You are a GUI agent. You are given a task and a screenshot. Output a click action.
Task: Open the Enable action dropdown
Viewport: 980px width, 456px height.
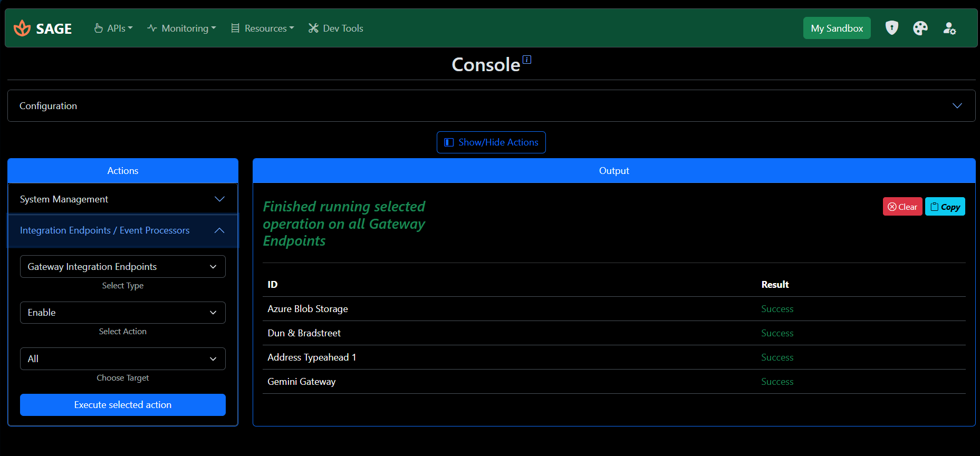123,313
